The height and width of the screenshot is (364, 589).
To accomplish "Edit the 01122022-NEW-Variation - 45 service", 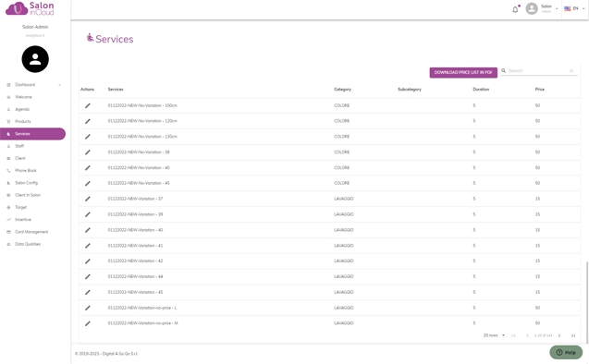I will [88, 292].
